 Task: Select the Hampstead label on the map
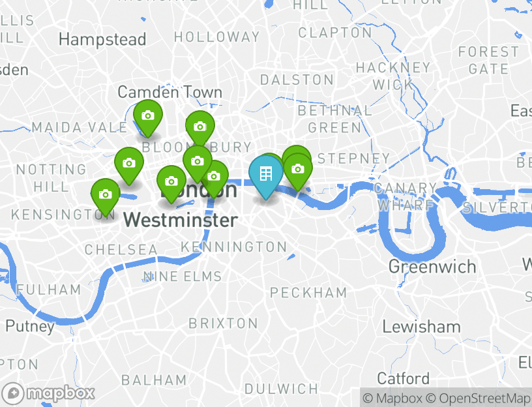102,40
